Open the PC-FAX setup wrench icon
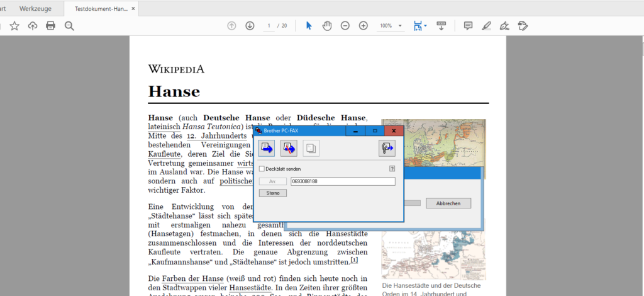The height and width of the screenshot is (296, 644). pos(387,148)
